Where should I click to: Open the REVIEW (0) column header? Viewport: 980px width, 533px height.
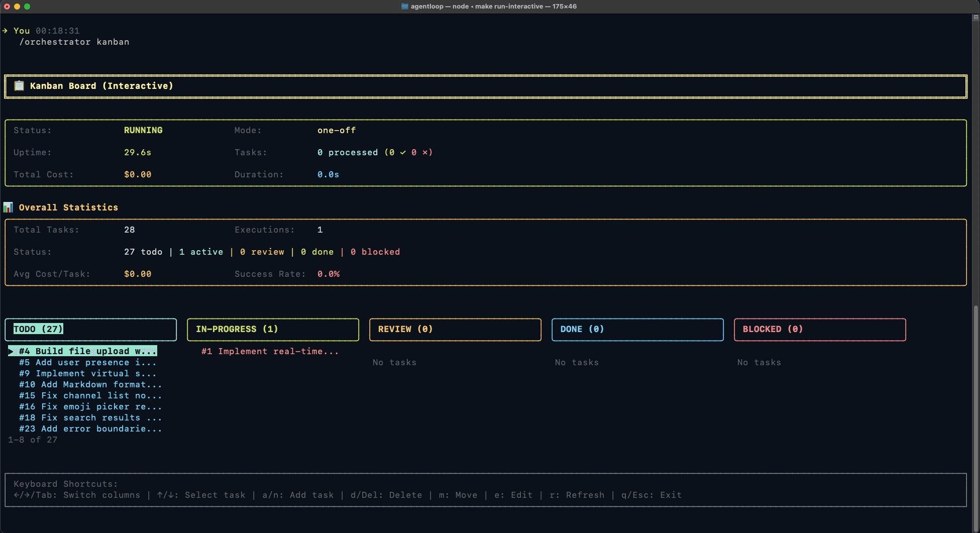tap(405, 329)
